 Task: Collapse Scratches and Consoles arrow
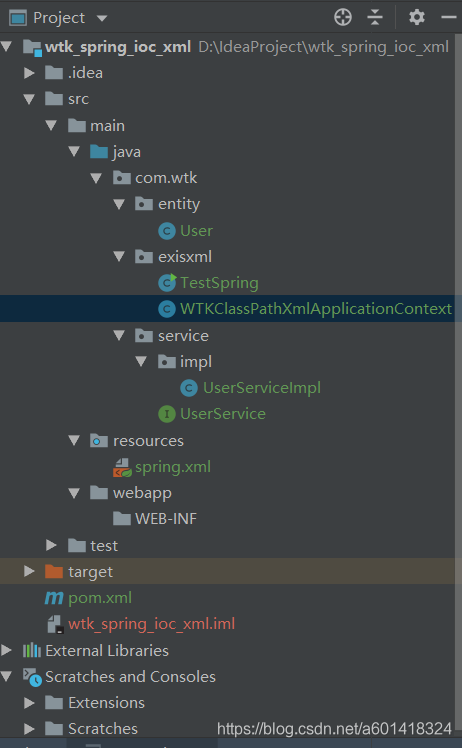coord(7,676)
